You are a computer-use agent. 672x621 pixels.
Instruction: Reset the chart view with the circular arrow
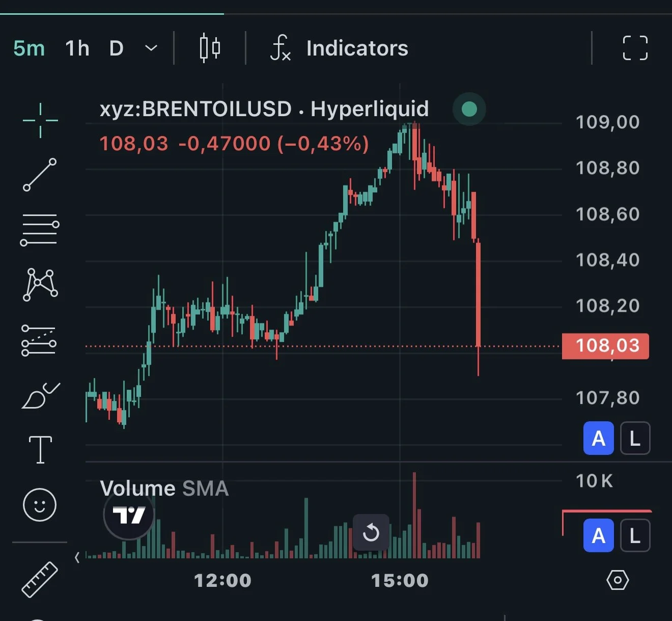[371, 533]
